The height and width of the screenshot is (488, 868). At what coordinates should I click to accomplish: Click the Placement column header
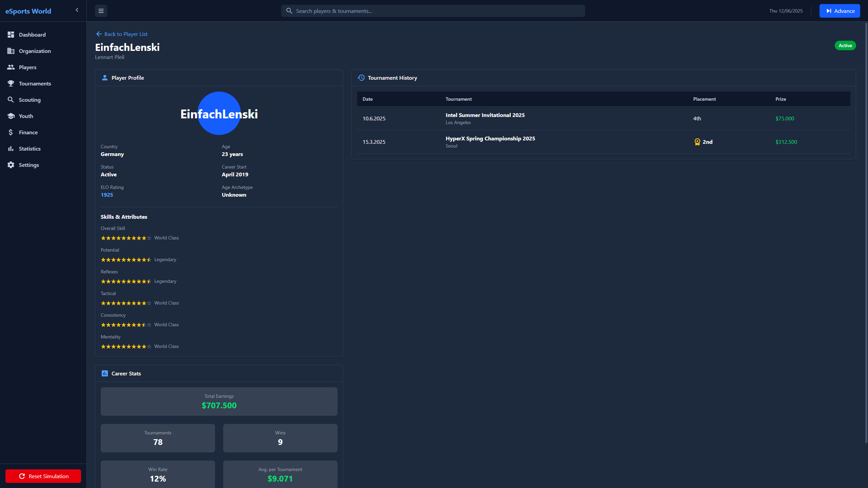pyautogui.click(x=705, y=99)
